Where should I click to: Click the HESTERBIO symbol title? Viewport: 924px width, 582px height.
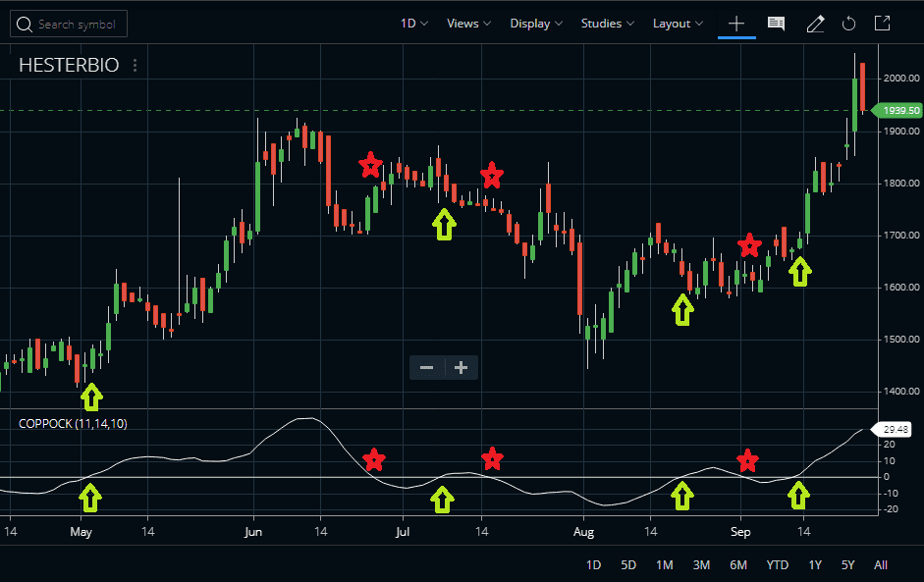(x=69, y=65)
